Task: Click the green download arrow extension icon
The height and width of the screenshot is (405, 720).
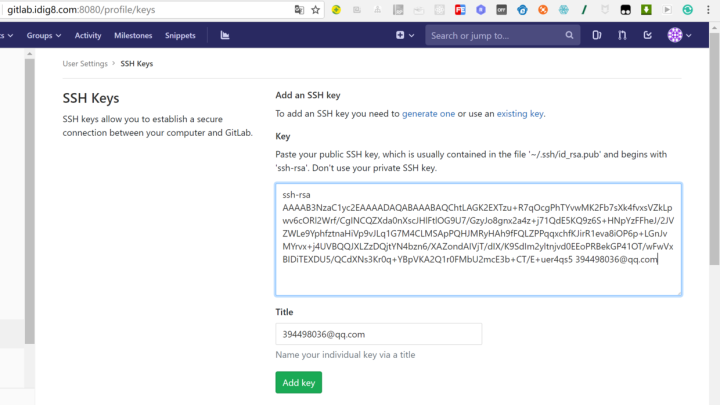Action: coord(646,10)
